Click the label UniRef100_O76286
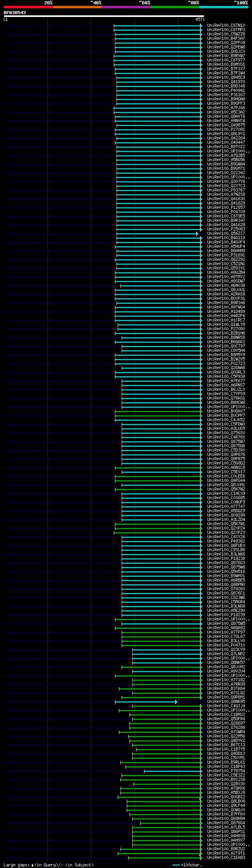The width and height of the screenshot is (252, 868). tap(226, 727)
